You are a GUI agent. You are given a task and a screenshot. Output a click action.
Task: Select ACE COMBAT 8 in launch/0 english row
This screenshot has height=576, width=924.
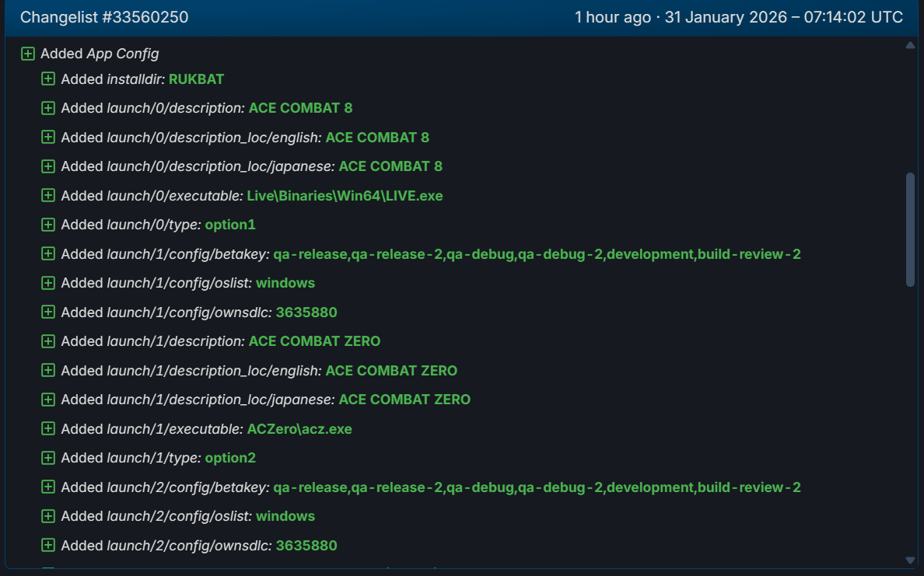point(377,138)
